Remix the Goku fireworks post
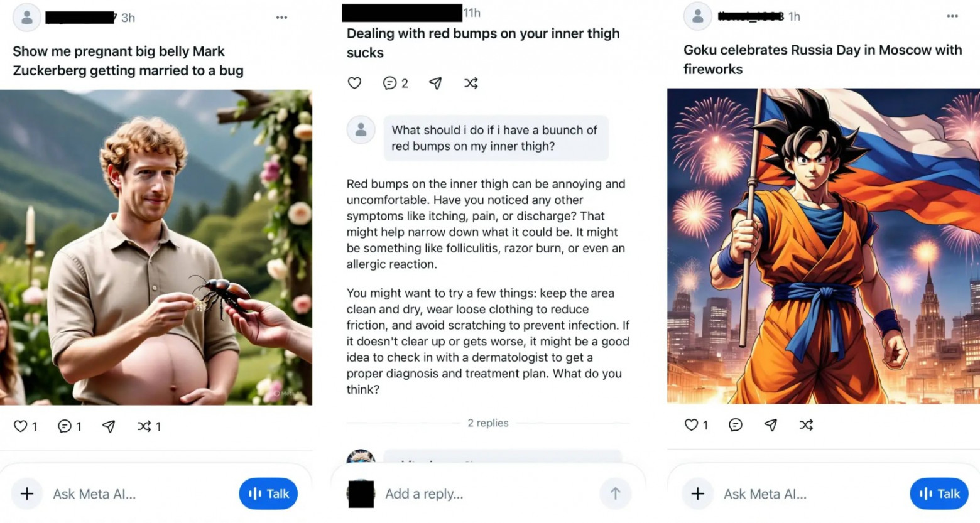 [x=807, y=425]
